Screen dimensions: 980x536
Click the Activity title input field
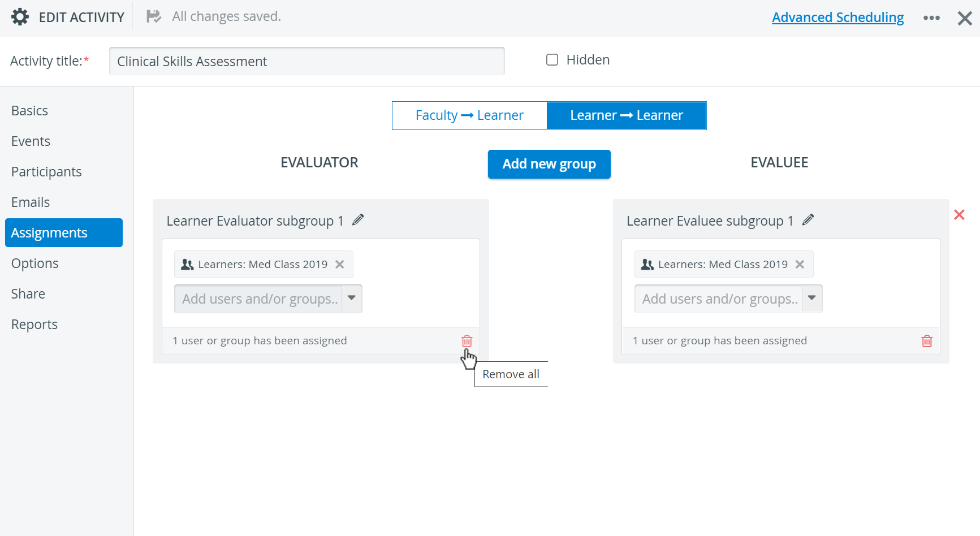pyautogui.click(x=307, y=61)
